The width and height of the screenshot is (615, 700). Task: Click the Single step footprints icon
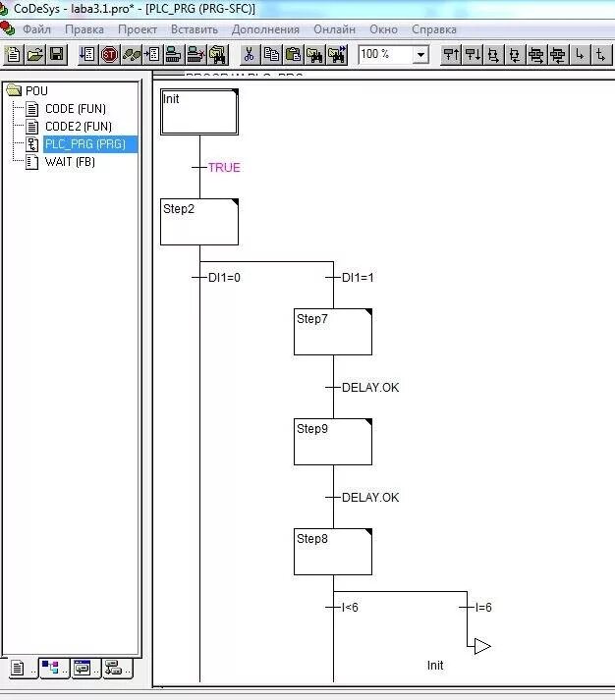pyautogui.click(x=131, y=54)
